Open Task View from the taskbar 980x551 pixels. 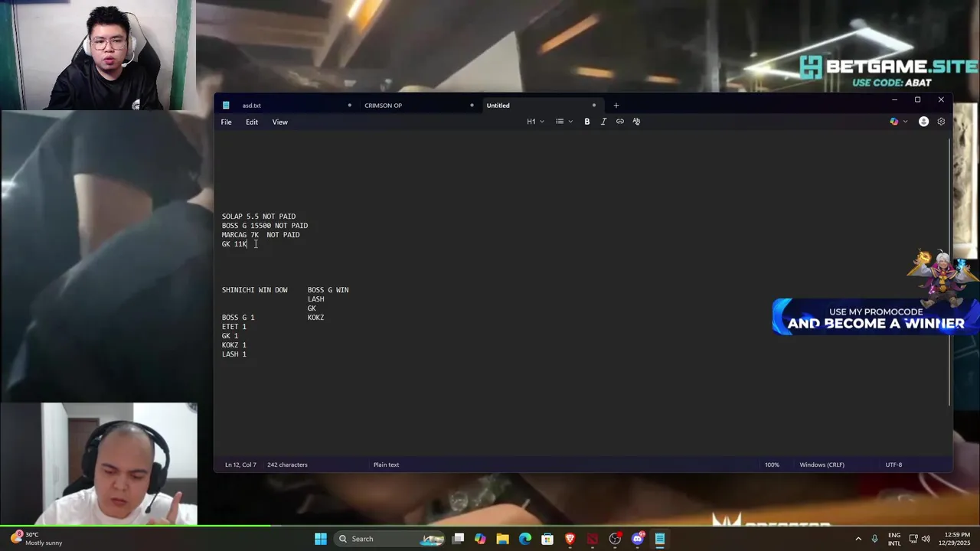coord(458,539)
